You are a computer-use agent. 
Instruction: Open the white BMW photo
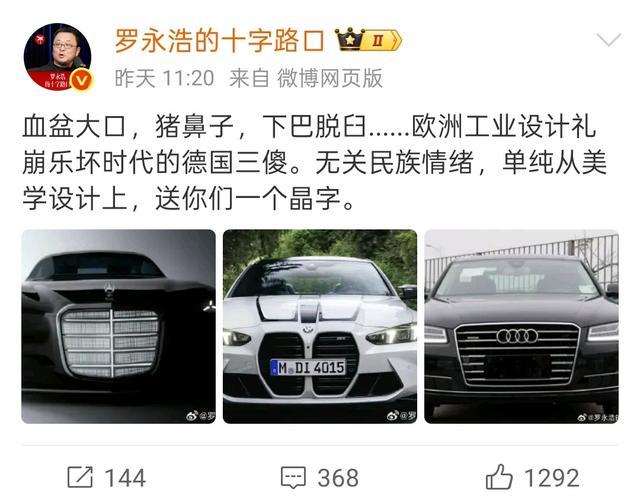[320, 327]
